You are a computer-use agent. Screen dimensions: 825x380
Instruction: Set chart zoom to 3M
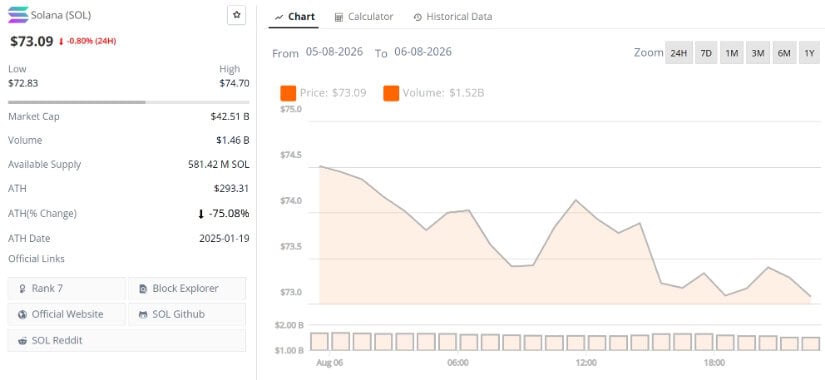point(758,53)
